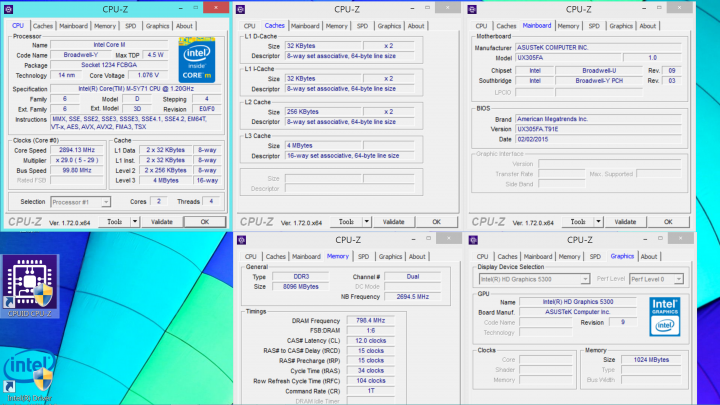Click BIOS Version value UX305FA.T91E

tap(598, 129)
